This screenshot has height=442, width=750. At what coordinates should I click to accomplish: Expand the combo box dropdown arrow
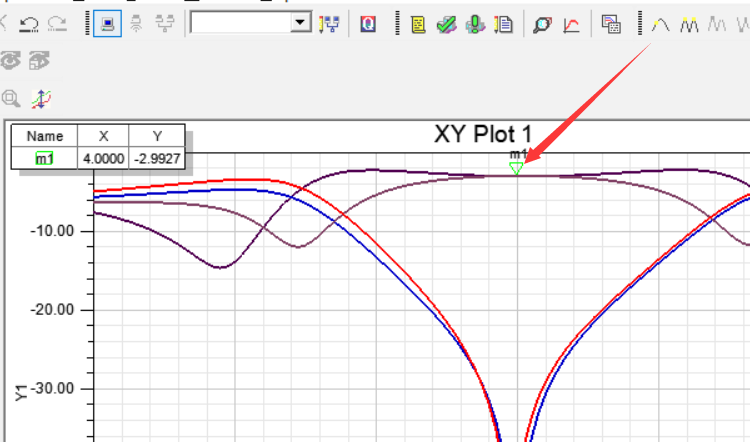[x=300, y=22]
